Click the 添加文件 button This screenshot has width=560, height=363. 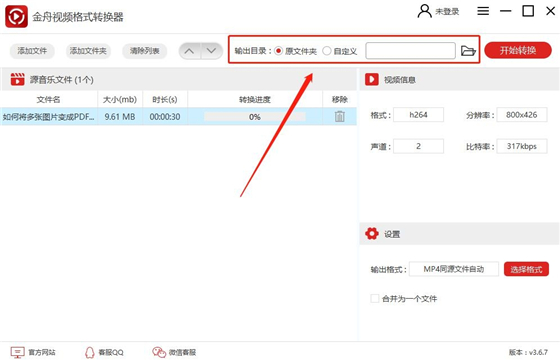coord(32,51)
